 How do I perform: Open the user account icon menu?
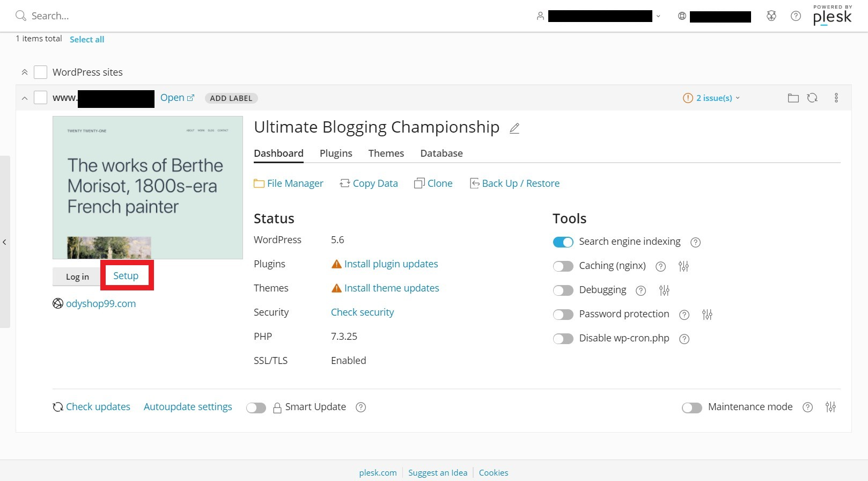(540, 16)
